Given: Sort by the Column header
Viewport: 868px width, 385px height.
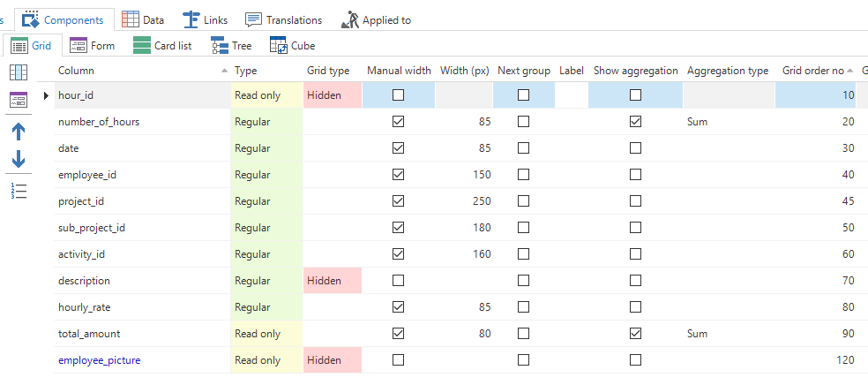Looking at the screenshot, I should 77,71.
